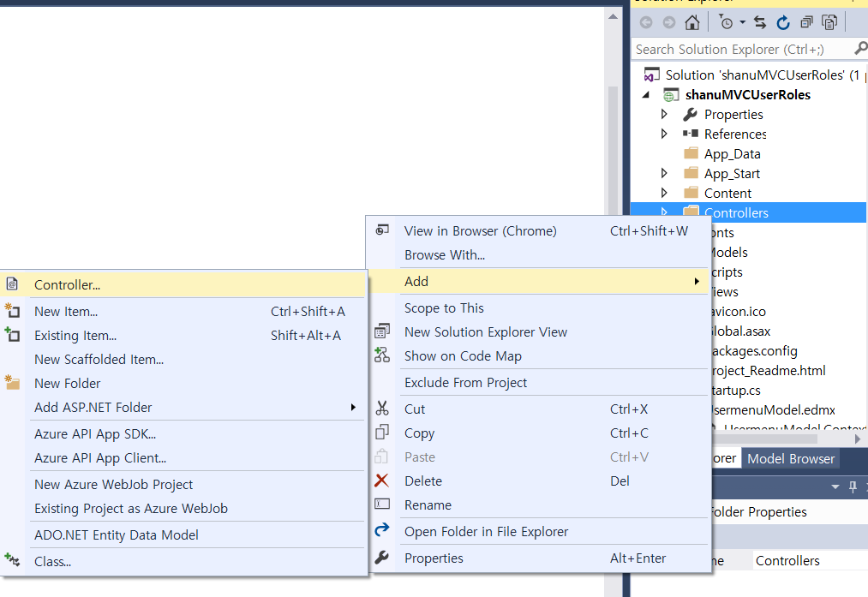Click Azure API App Client... menu entry
This screenshot has height=597, width=868.
point(183,457)
